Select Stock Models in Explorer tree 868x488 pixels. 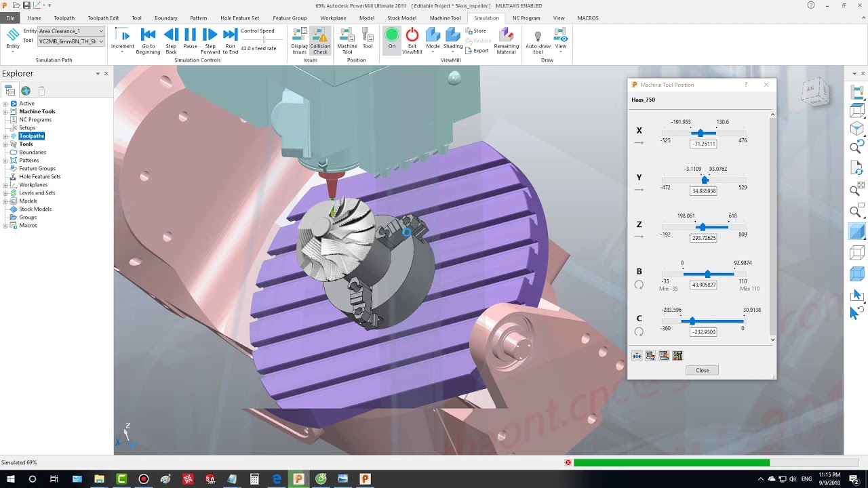pyautogui.click(x=35, y=209)
